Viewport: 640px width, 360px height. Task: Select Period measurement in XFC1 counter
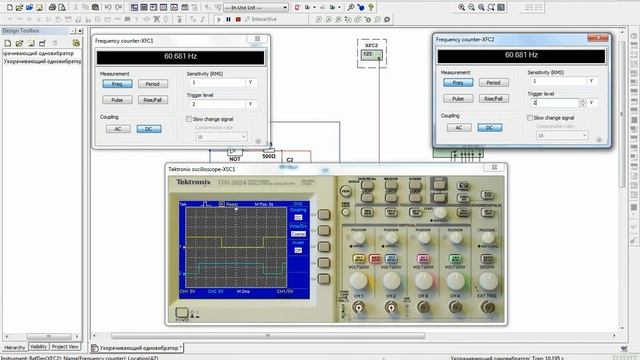coord(153,84)
